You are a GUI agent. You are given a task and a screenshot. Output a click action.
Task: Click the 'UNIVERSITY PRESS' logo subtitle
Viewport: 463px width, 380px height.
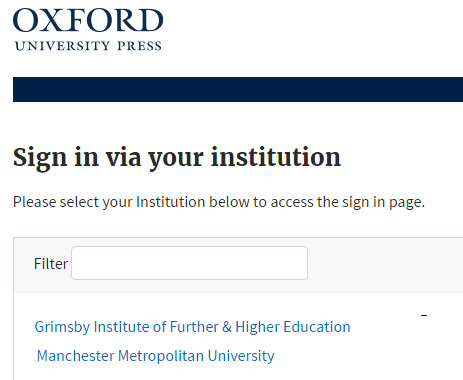tap(88, 46)
